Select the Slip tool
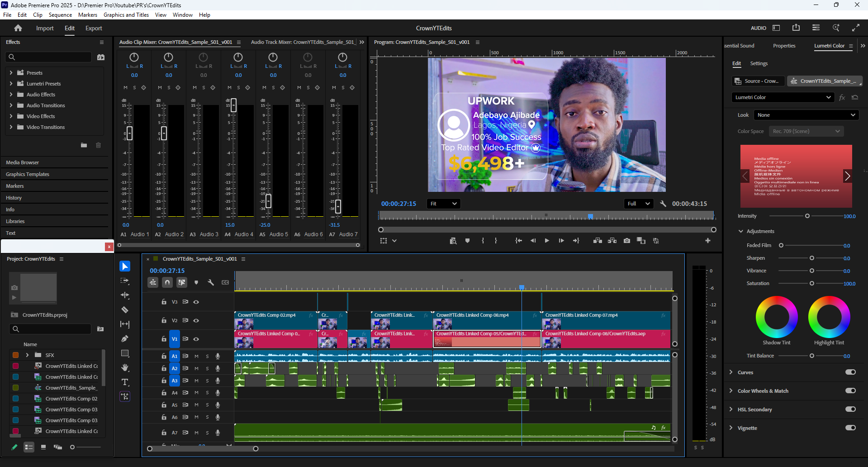 (125, 324)
